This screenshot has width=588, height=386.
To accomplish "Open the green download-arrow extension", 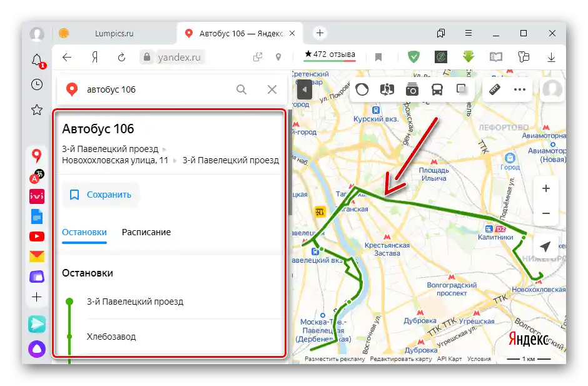I will (469, 57).
